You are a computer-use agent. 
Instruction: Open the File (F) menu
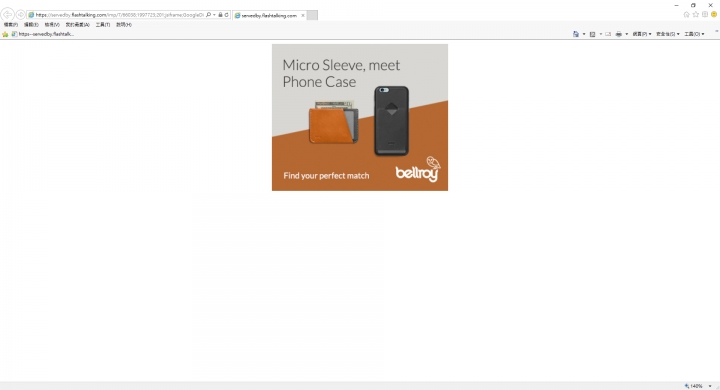[x=11, y=25]
